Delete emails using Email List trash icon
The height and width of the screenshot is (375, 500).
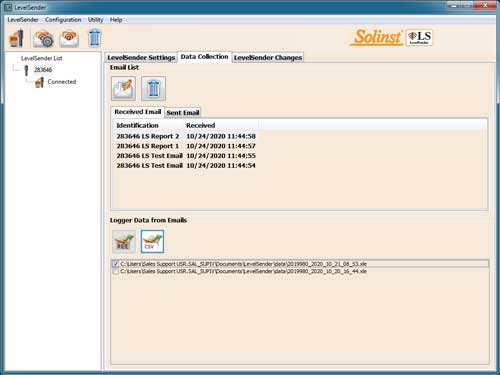[x=153, y=88]
